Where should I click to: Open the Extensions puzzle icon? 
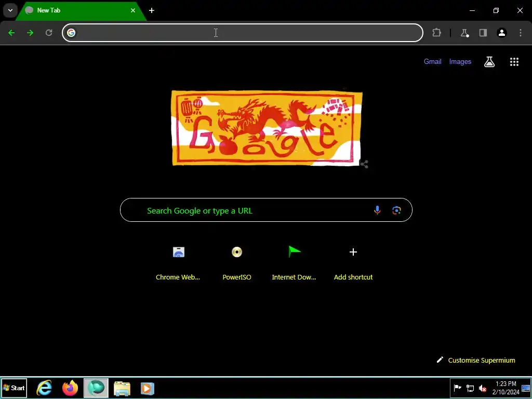click(436, 33)
